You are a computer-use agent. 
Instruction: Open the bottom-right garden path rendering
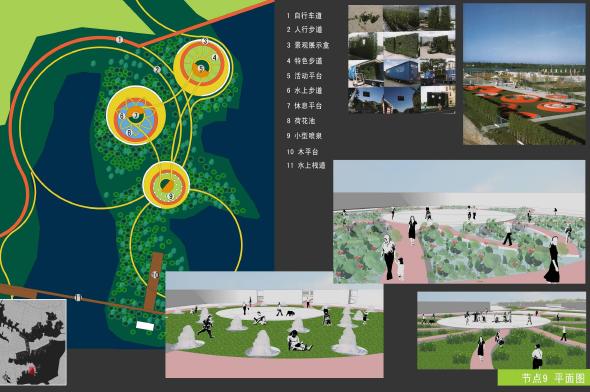click(x=501, y=330)
